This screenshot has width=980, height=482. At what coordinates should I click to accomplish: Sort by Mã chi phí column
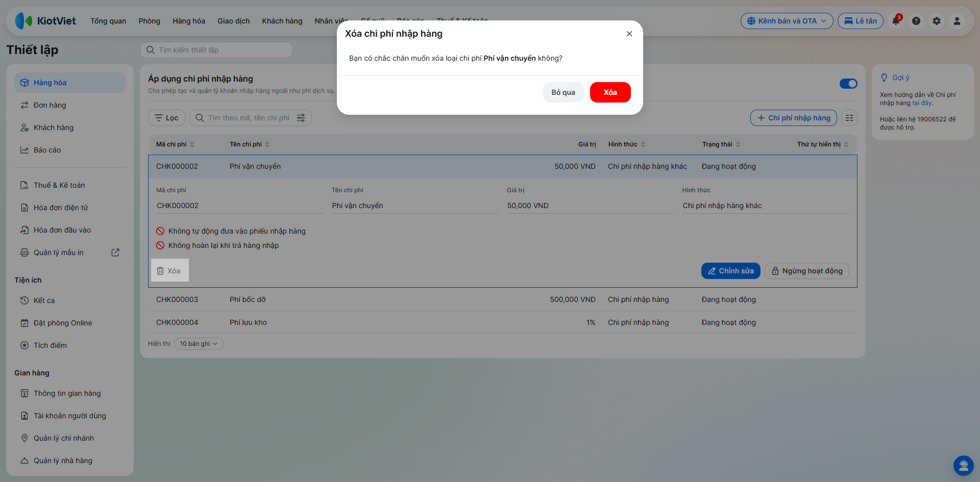point(175,144)
